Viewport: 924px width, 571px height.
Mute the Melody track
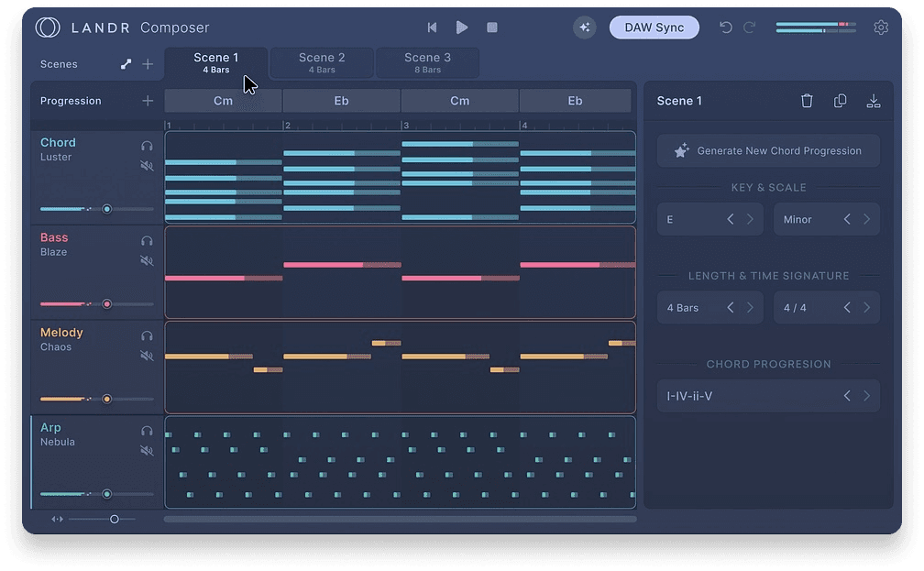pyautogui.click(x=145, y=356)
